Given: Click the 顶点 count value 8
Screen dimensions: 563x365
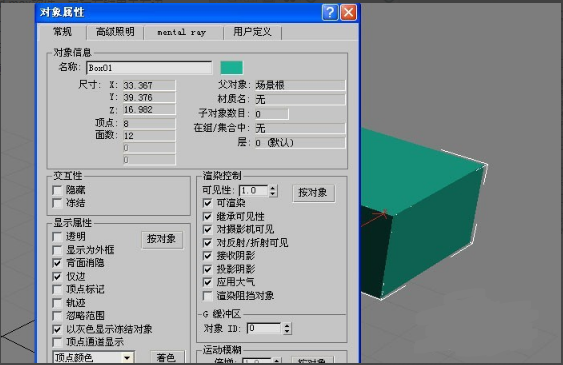Looking at the screenshot, I should tap(149, 124).
